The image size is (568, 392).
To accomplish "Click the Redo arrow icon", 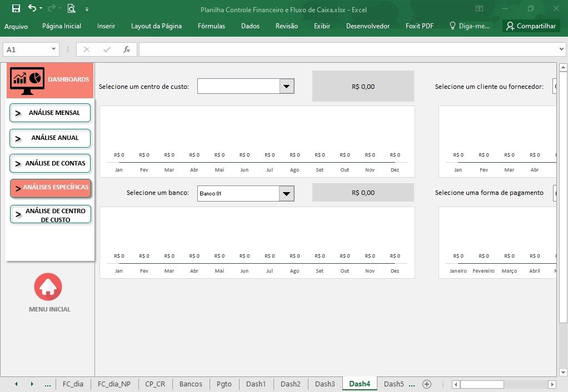I will coord(52,8).
